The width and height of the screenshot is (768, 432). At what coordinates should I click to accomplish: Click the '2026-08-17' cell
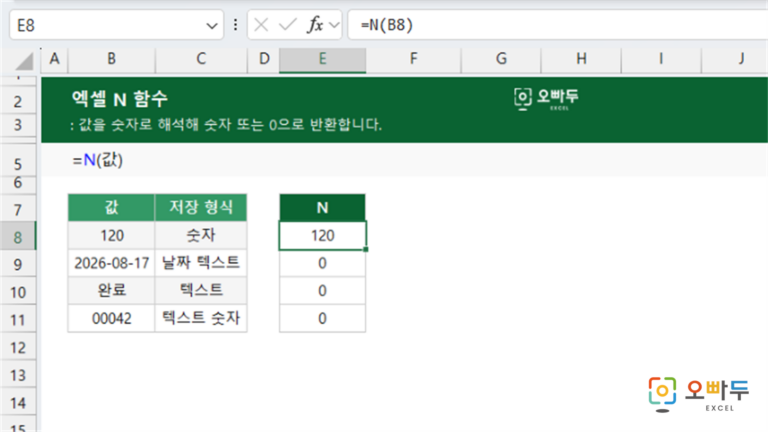pyautogui.click(x=112, y=263)
